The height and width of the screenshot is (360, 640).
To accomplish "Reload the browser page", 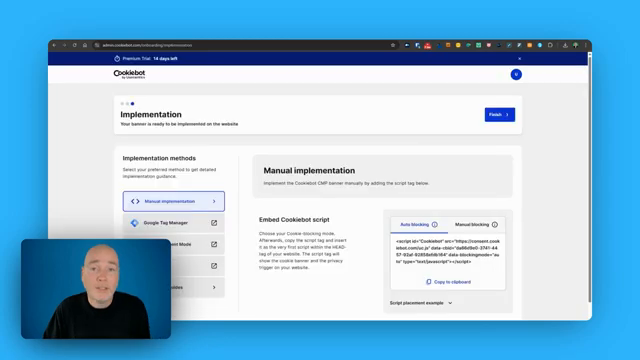I will coord(75,45).
